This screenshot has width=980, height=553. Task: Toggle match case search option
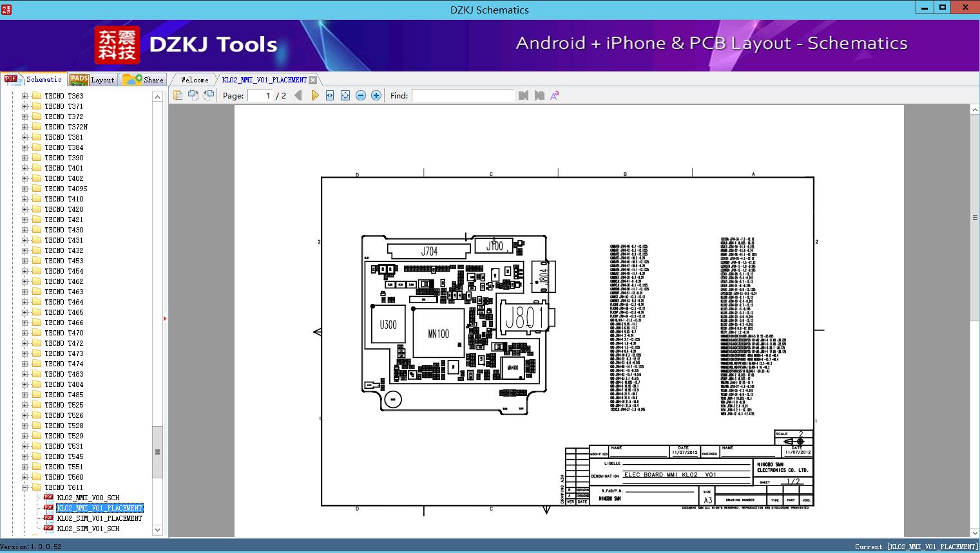pyautogui.click(x=554, y=95)
